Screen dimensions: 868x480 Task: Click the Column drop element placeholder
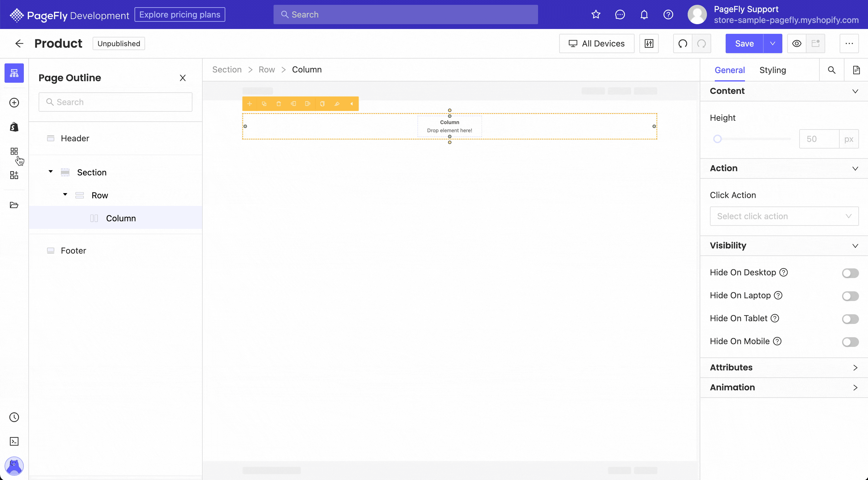[x=449, y=126]
